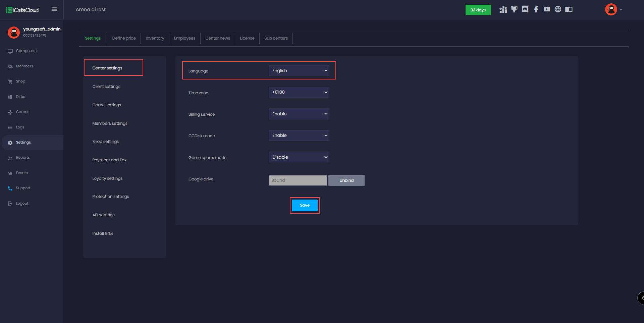The height and width of the screenshot is (323, 644).
Task: Switch to the Define price tab
Action: tap(124, 38)
